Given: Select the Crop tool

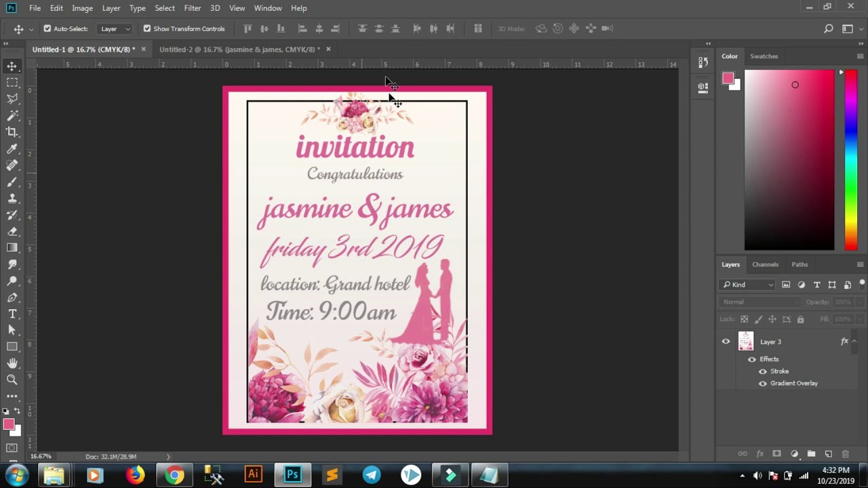Looking at the screenshot, I should (x=12, y=132).
